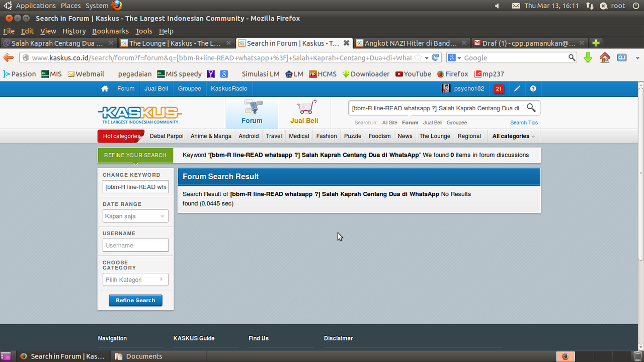This screenshot has height=362, width=644.
Task: Click the psycho182 profile avatar
Action: point(446,89)
